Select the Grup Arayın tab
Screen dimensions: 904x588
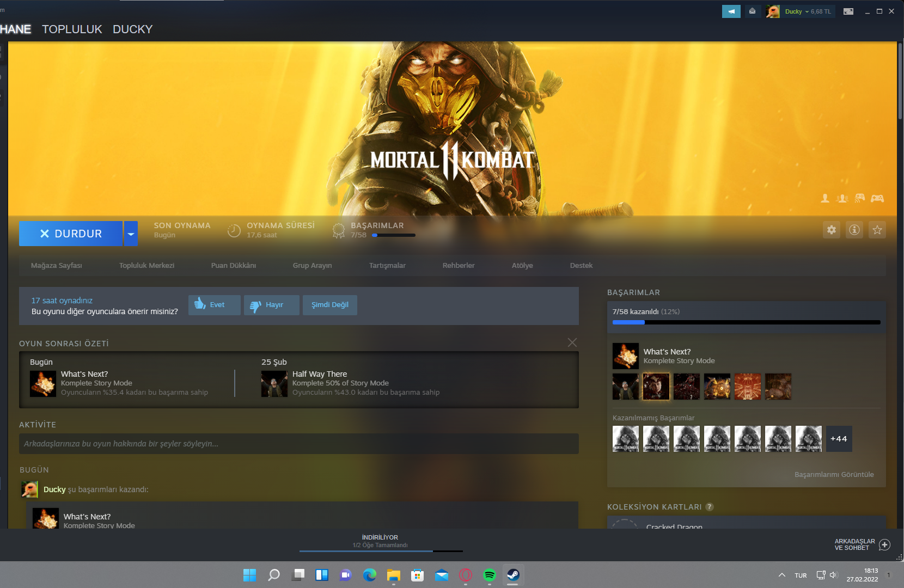pyautogui.click(x=313, y=266)
